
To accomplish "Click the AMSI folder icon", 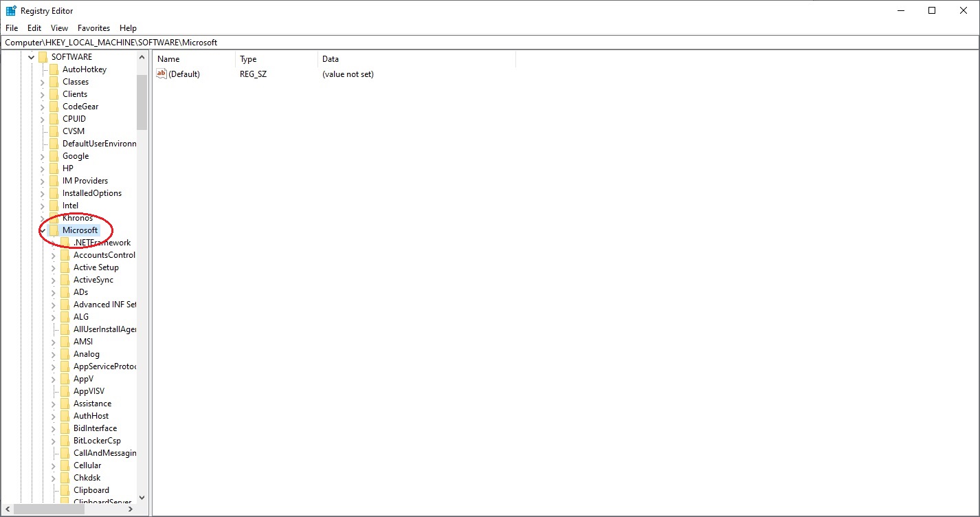I will pos(65,342).
